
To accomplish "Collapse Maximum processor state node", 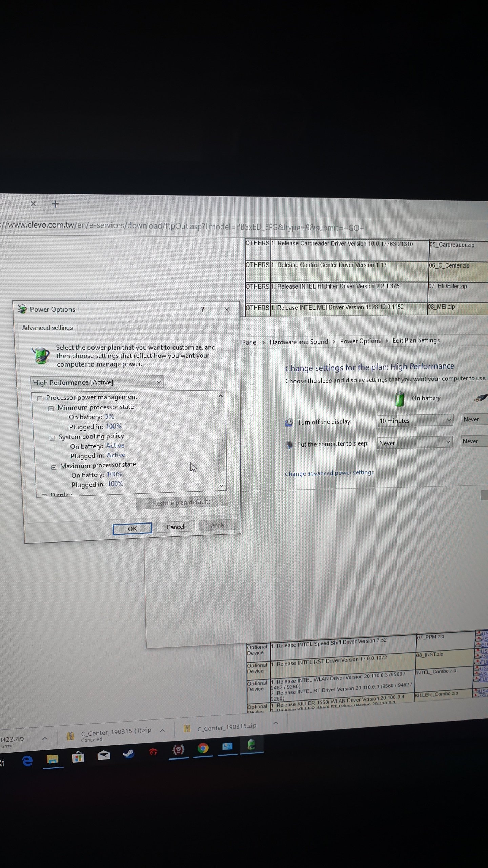I will 54,467.
